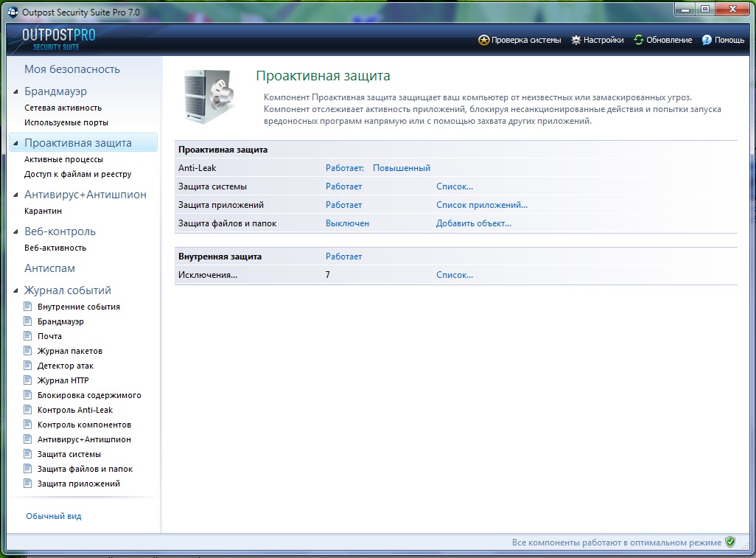This screenshot has height=558, width=756.
Task: Click the Исключения count value 7
Action: 328,275
